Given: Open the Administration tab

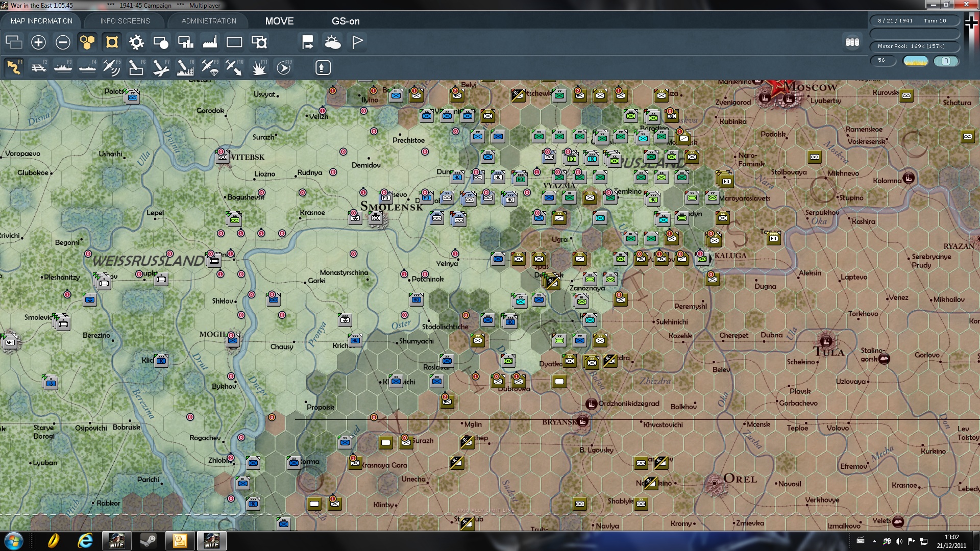Looking at the screenshot, I should coord(209,21).
